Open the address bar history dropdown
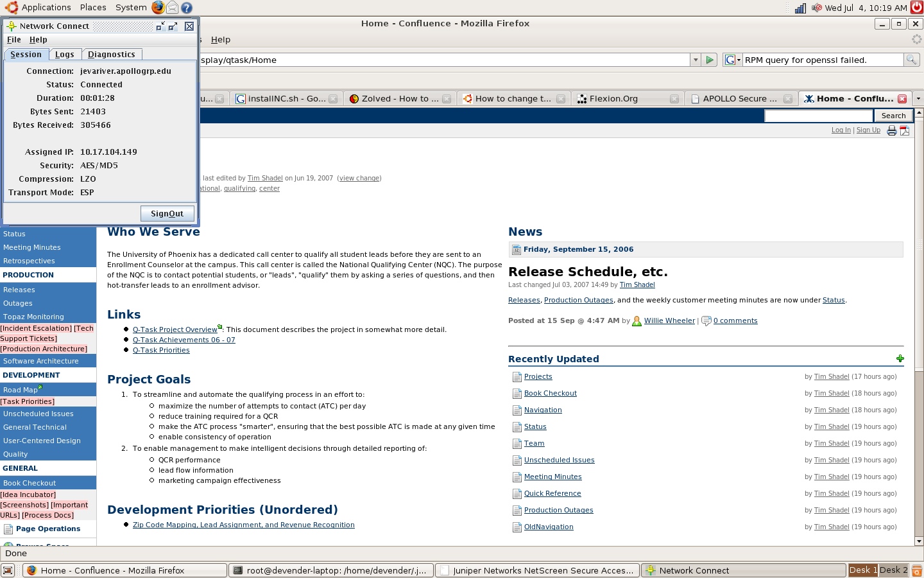924x578 pixels. point(695,60)
